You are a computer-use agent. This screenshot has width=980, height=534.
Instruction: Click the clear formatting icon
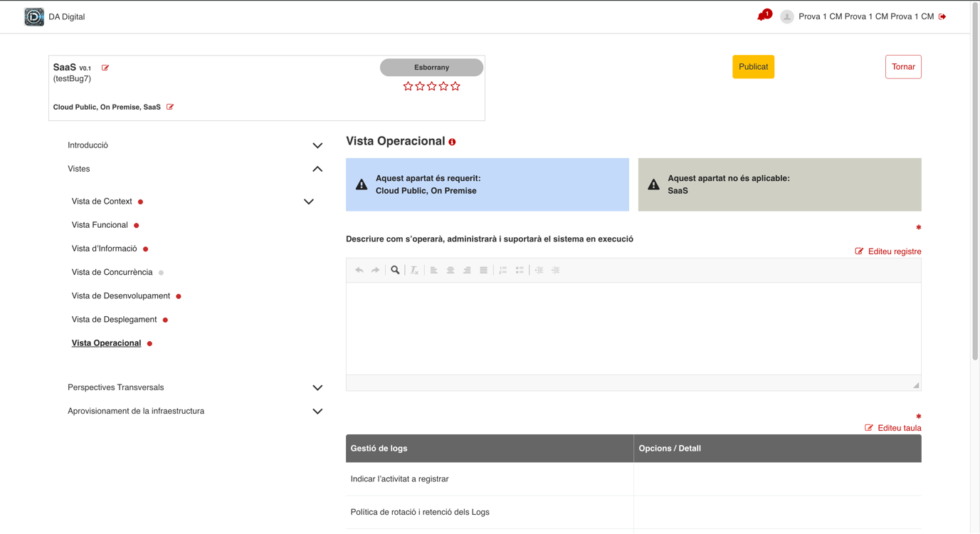(414, 271)
